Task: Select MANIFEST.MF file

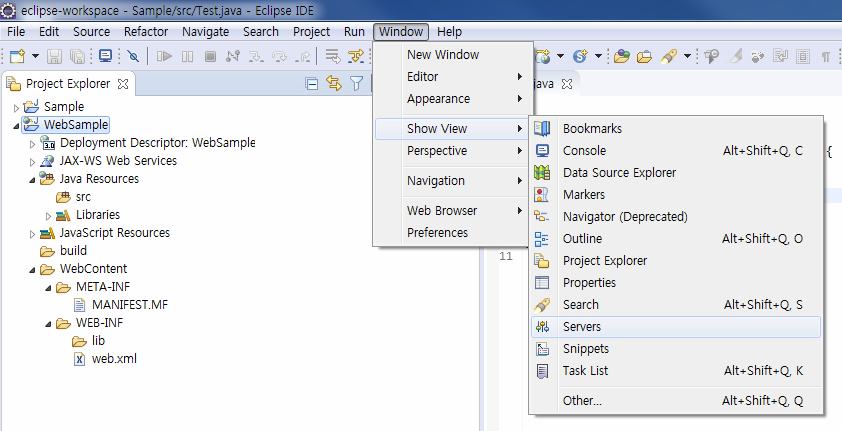Action: click(120, 305)
